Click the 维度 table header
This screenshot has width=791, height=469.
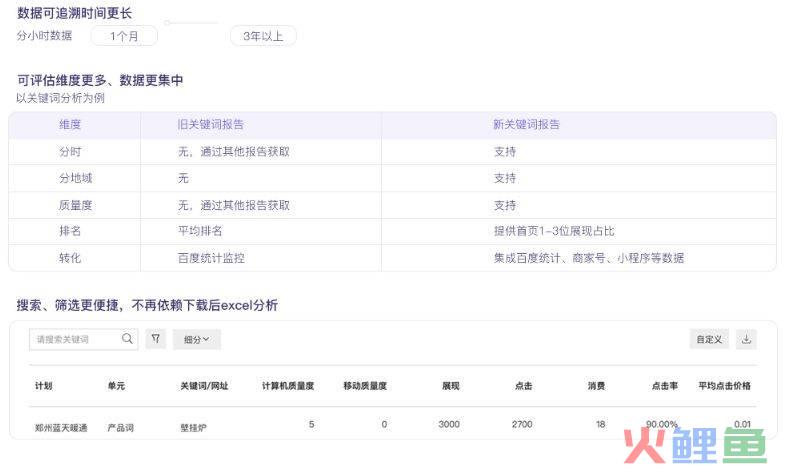coord(70,125)
